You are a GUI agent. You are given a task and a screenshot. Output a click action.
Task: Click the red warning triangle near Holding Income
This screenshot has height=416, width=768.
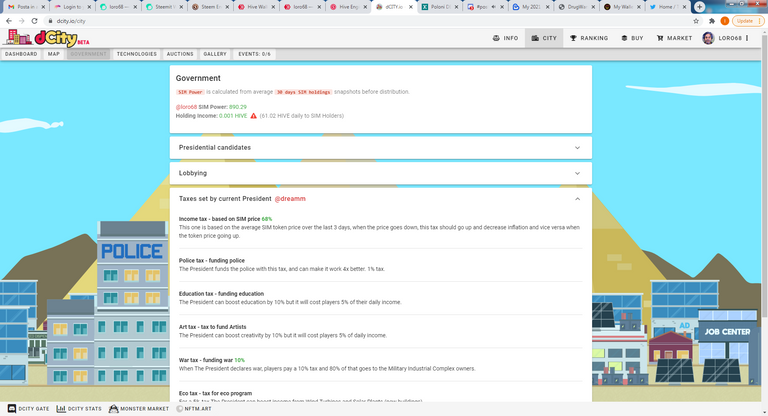(253, 116)
